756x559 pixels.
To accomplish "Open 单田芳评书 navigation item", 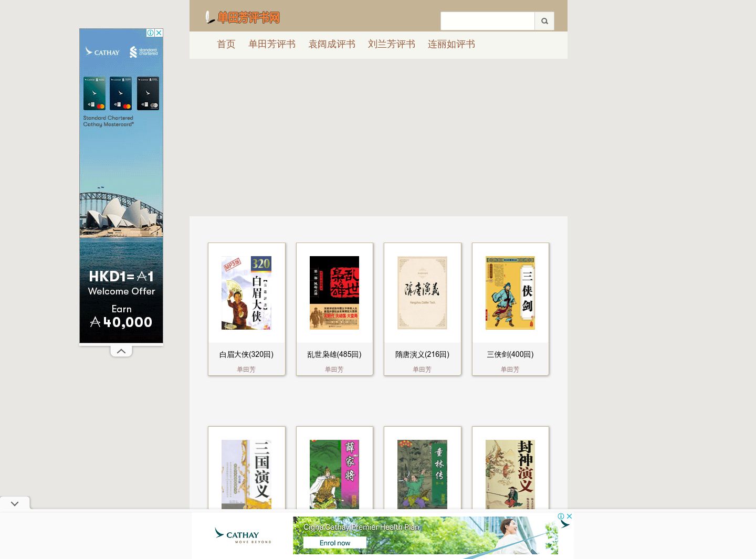I will pyautogui.click(x=272, y=44).
